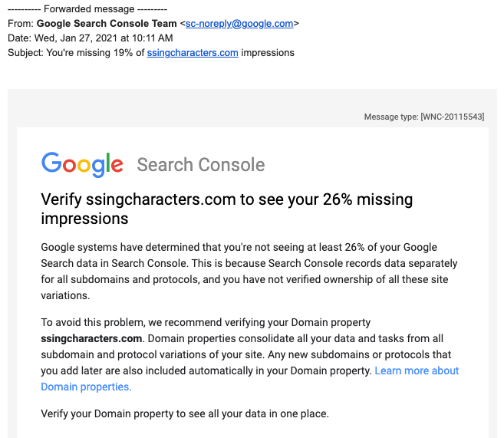Viewport: 504px width, 438px height.
Task: Click the Google logo
Action: [x=82, y=164]
